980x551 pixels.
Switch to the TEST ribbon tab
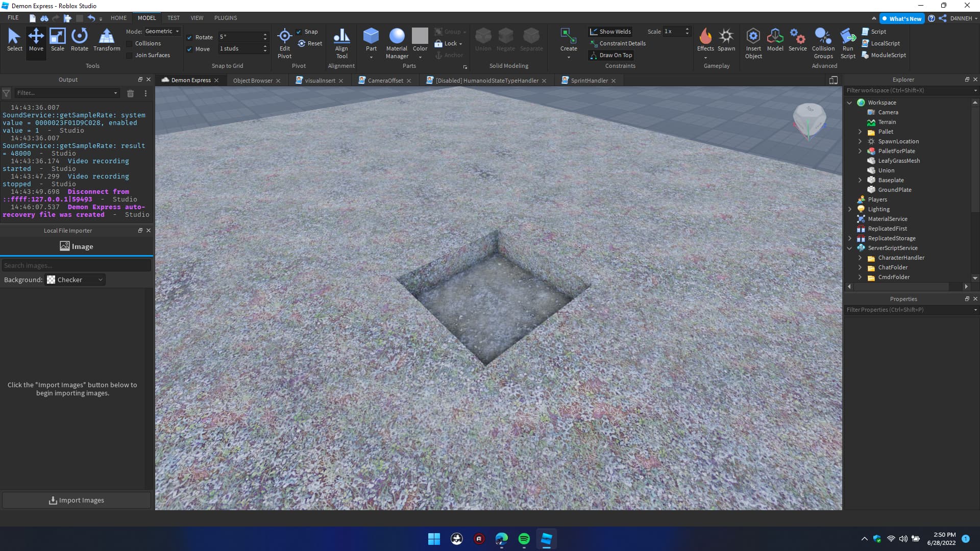click(x=174, y=18)
